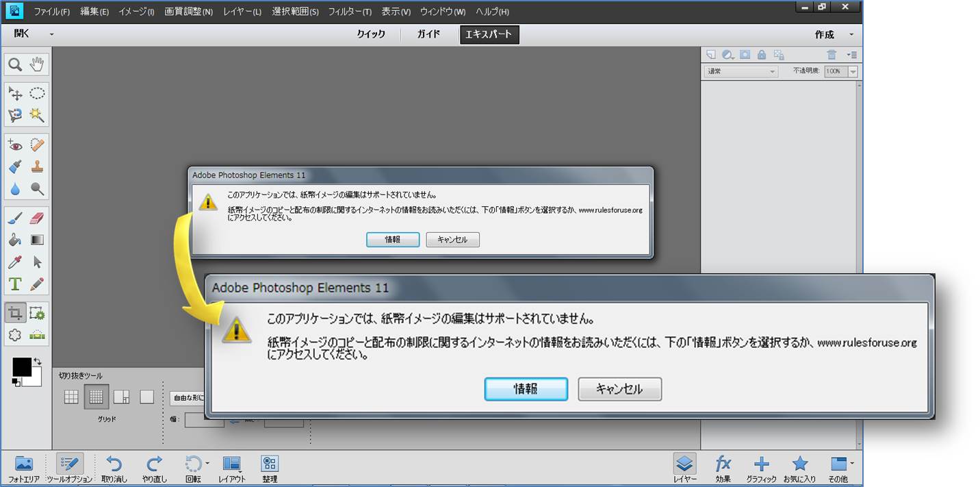
Task: Open the 通常 blend mode dropdown
Action: (x=742, y=71)
